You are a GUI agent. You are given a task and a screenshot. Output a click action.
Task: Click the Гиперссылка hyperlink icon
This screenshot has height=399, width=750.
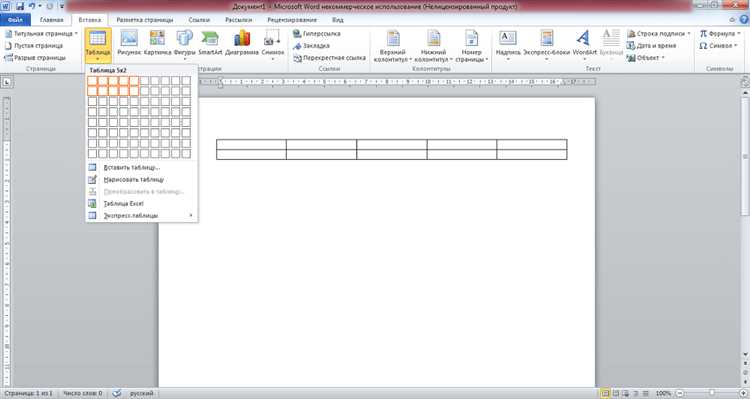coord(297,33)
